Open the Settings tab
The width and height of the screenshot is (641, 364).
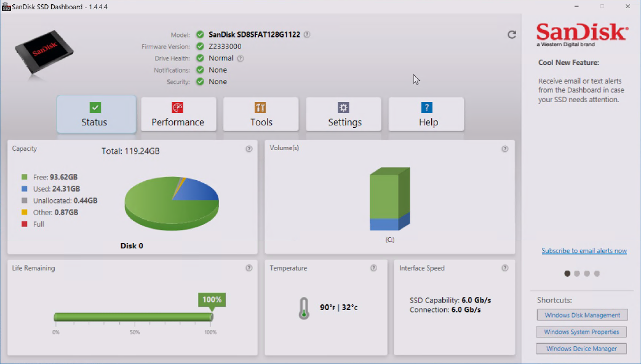coord(343,114)
